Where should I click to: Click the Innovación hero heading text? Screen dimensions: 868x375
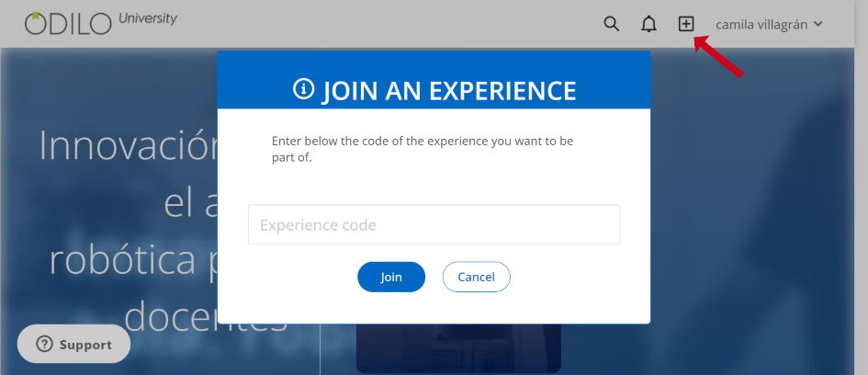(x=129, y=145)
